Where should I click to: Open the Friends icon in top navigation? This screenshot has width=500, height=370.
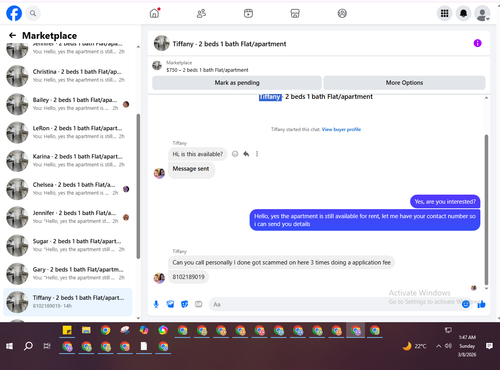(201, 13)
